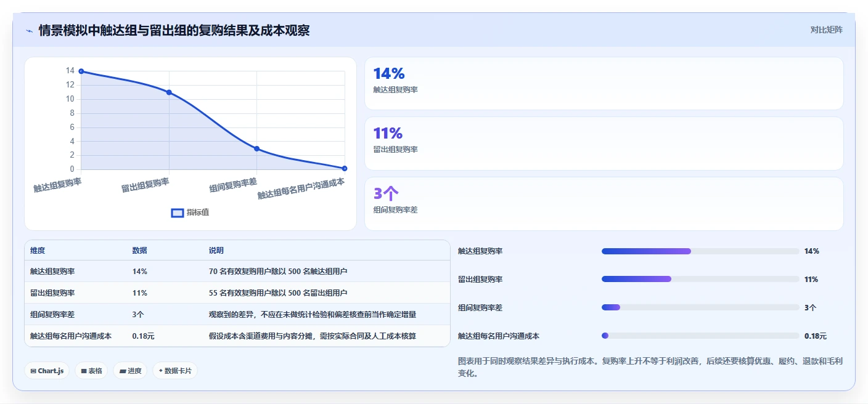Click the 表格 tag chip
This screenshot has width=868, height=404.
coord(91,371)
